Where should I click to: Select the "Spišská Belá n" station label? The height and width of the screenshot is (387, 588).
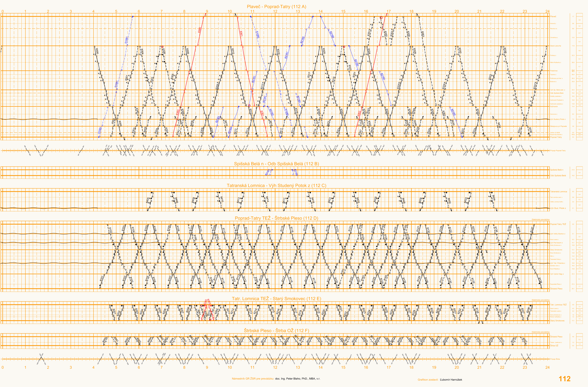coord(557,170)
